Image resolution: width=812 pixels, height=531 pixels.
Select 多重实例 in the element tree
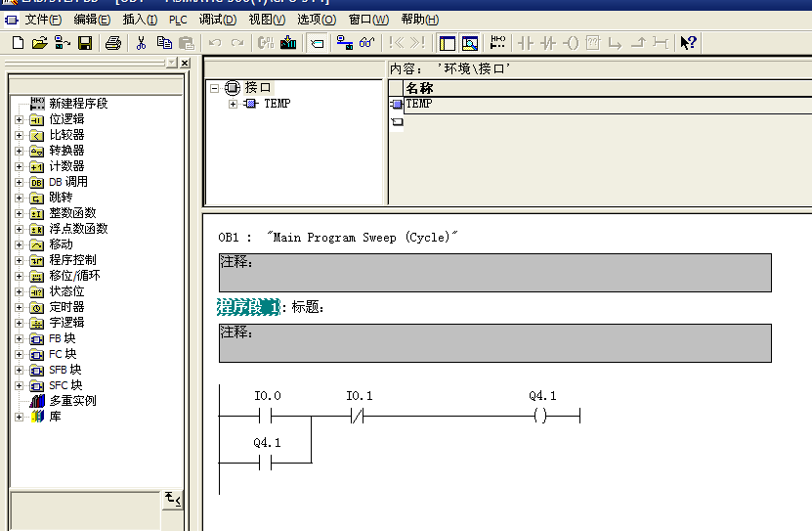72,401
